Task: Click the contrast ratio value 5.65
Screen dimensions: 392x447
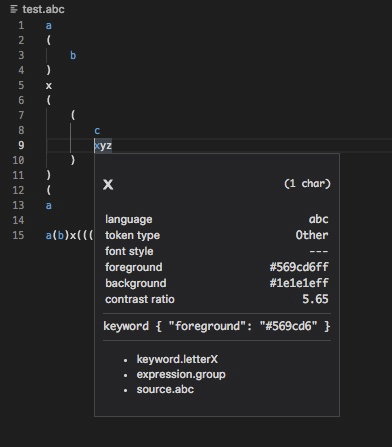Action: 315,299
